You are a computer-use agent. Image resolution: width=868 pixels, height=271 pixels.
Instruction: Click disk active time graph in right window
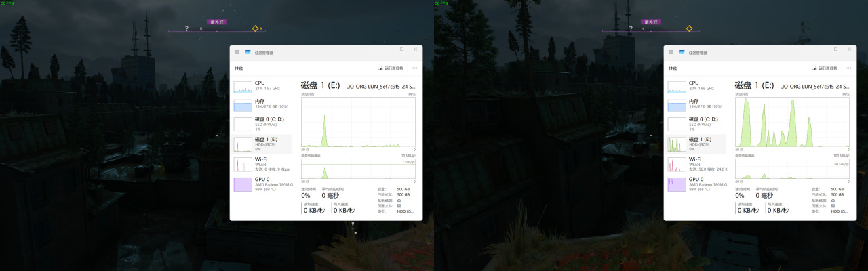pyautogui.click(x=792, y=122)
